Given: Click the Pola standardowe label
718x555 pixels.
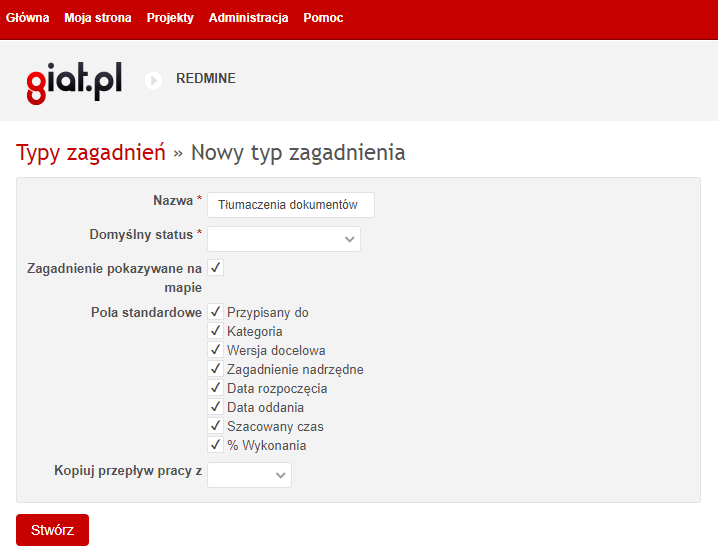Looking at the screenshot, I should point(146,312).
